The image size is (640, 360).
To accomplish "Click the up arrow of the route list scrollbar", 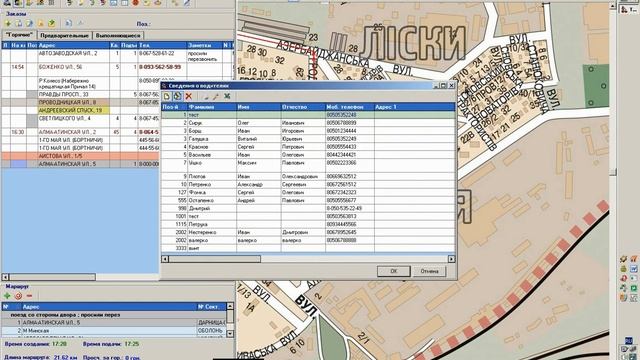I will click(230, 306).
